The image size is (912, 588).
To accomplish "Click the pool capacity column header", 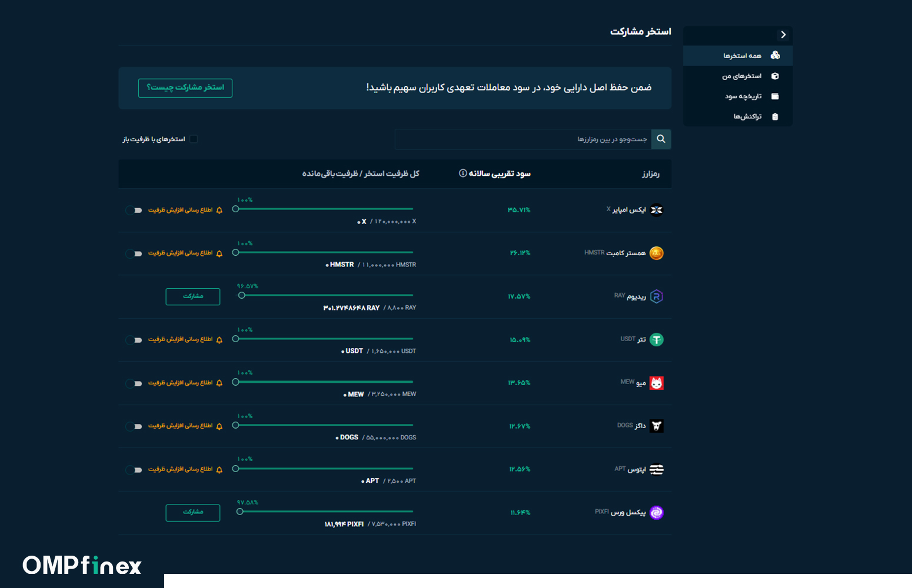I will pos(361,173).
